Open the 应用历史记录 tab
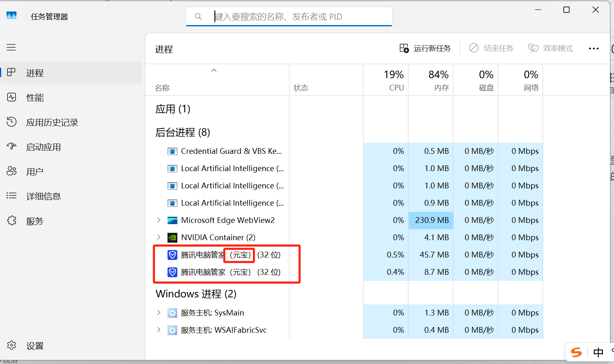The height and width of the screenshot is (364, 614). [x=71, y=122]
